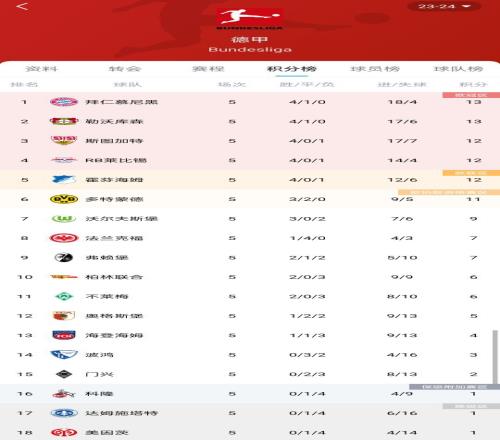Click the Wolfsburg club crest
This screenshot has height=440, width=500.
(64, 219)
